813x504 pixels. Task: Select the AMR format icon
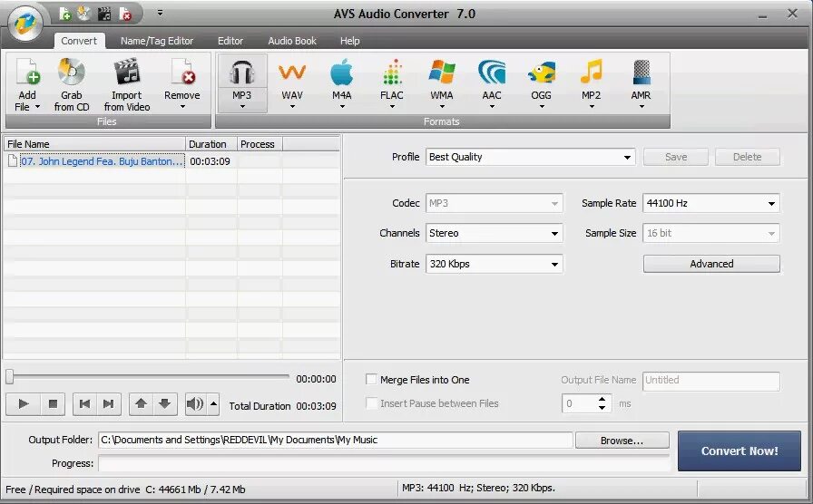point(641,73)
